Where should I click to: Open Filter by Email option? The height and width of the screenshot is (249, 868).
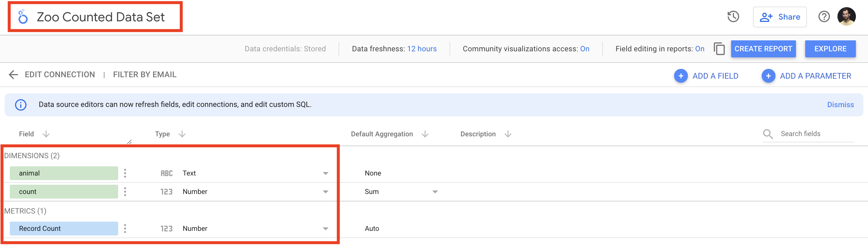pyautogui.click(x=145, y=74)
